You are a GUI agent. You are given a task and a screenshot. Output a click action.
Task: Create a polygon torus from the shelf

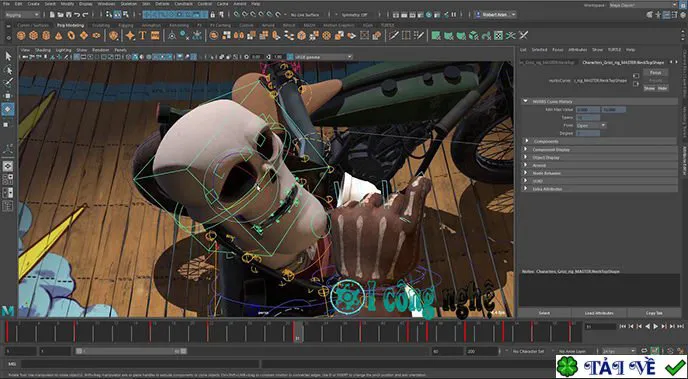pos(71,36)
